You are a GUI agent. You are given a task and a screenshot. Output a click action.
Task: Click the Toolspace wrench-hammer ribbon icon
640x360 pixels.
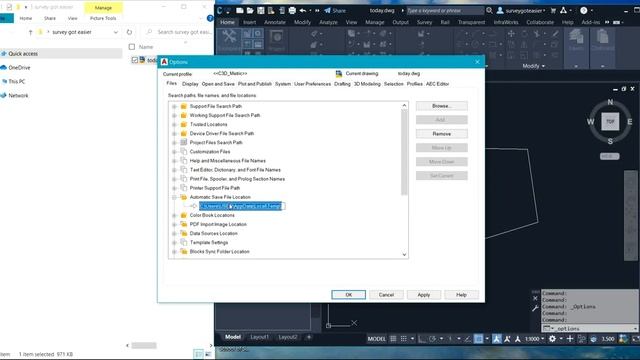(229, 37)
